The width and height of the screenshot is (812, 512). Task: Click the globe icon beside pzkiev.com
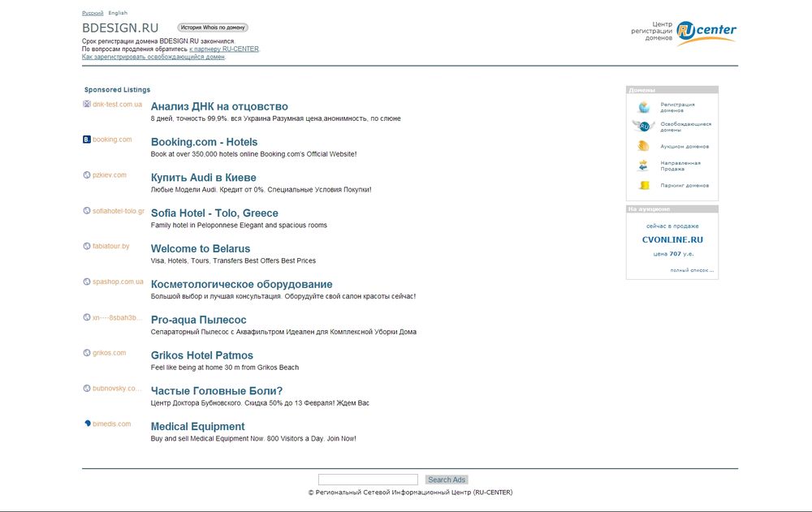[x=87, y=175]
